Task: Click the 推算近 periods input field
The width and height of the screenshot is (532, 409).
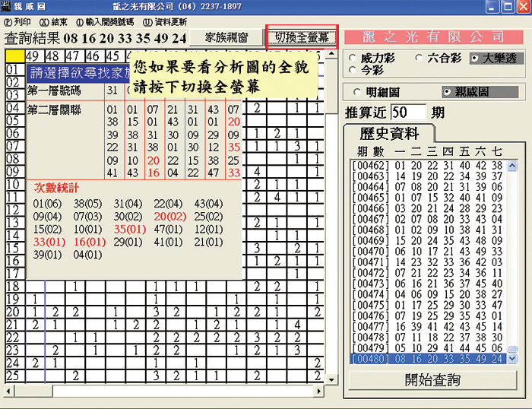Action: coord(408,113)
